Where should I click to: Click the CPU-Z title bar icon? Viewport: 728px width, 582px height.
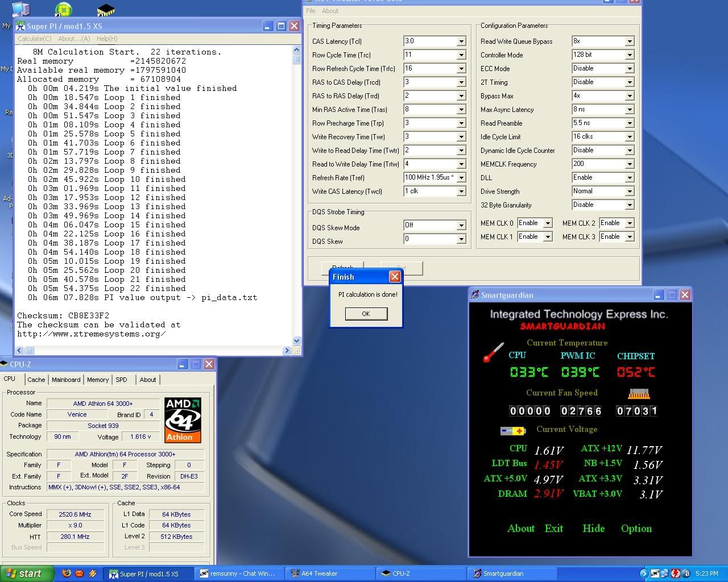(5, 364)
